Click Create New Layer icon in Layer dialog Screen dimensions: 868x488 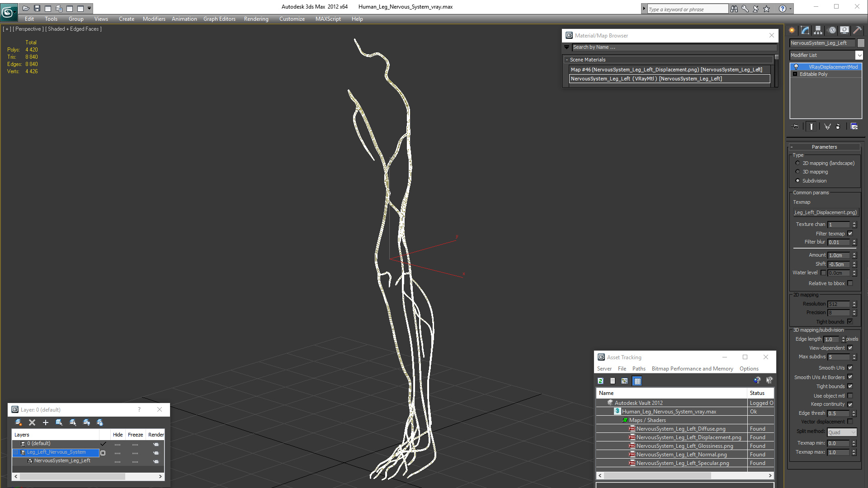point(18,422)
